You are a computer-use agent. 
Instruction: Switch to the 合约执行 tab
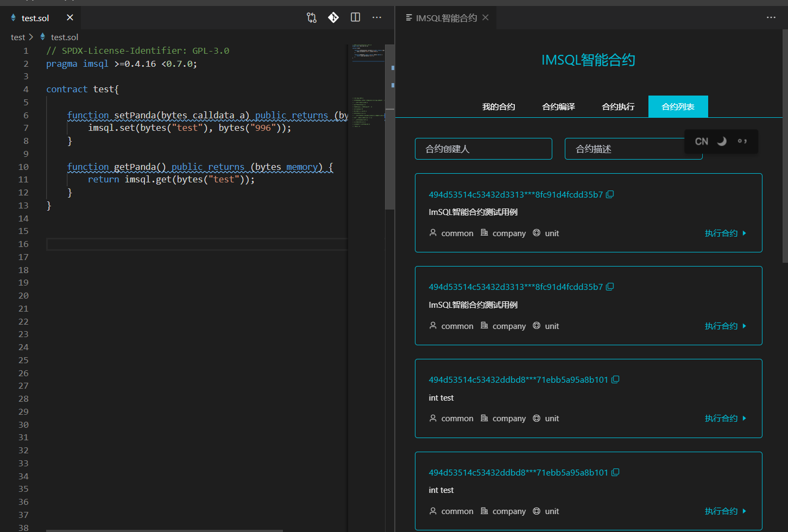pos(618,106)
